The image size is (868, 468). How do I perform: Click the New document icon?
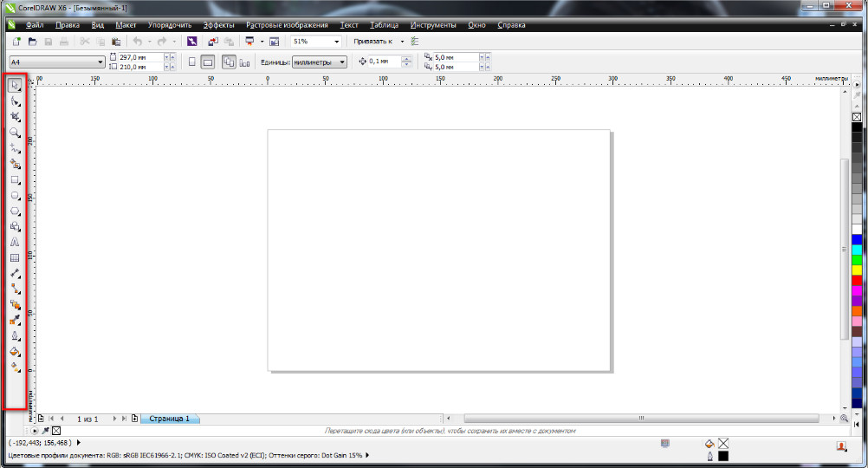pos(16,42)
